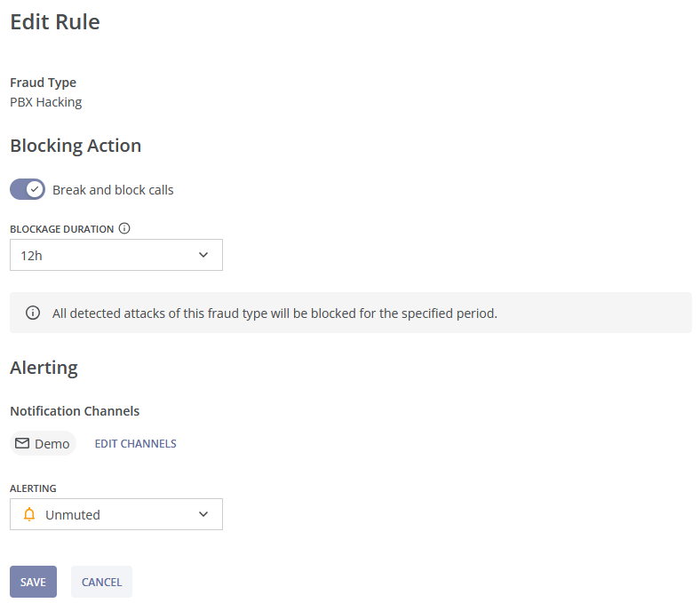
Task: Click the bell icon in the Alerting field
Action: pos(29,514)
